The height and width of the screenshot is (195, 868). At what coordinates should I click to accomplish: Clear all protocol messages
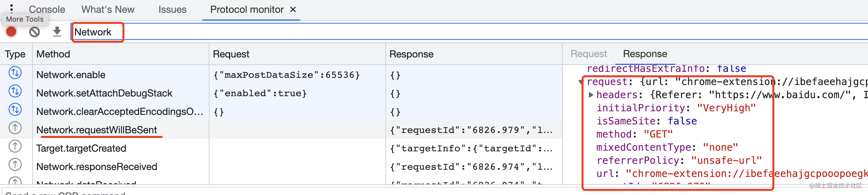(34, 32)
